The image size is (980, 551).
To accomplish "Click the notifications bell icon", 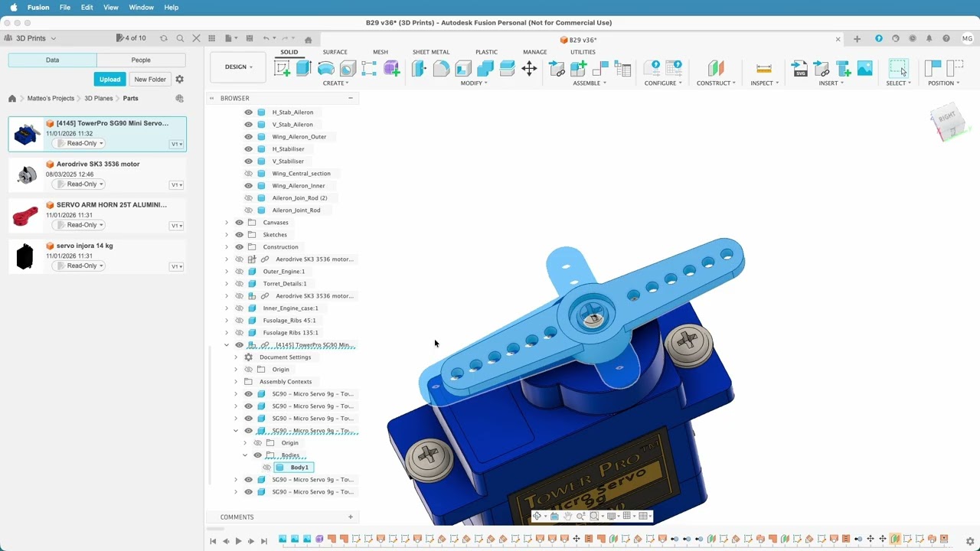I will pyautogui.click(x=929, y=38).
